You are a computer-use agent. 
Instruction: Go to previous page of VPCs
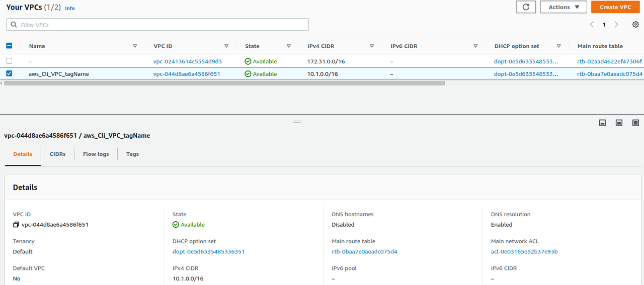(x=592, y=25)
